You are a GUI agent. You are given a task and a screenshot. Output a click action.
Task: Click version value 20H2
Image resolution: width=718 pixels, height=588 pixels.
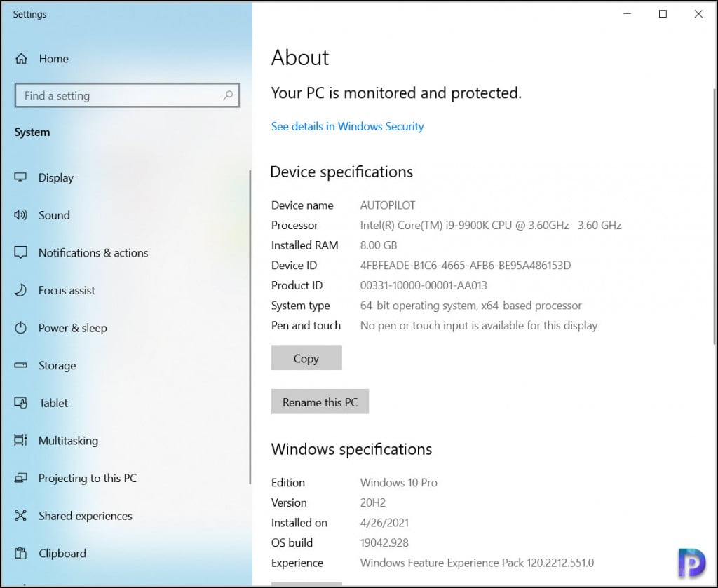coord(373,503)
